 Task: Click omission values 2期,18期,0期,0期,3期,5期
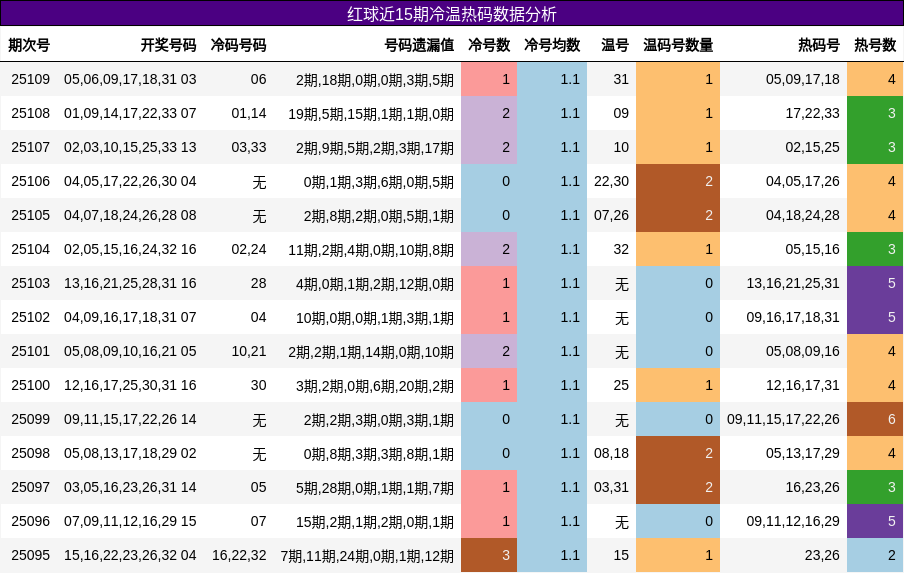[375, 80]
